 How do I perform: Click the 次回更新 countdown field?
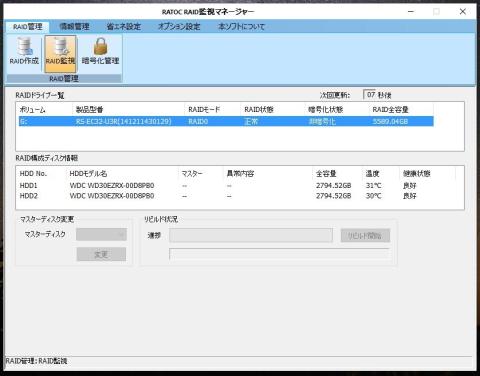369,95
